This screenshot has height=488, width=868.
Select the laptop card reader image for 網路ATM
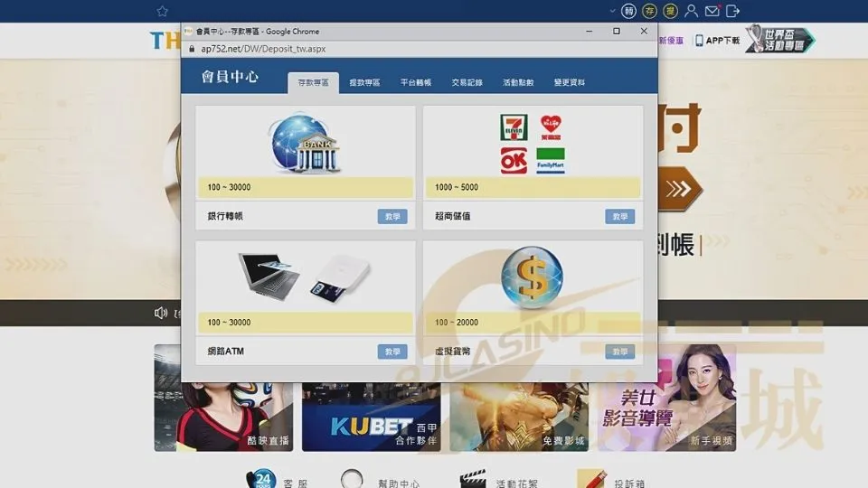pyautogui.click(x=306, y=277)
